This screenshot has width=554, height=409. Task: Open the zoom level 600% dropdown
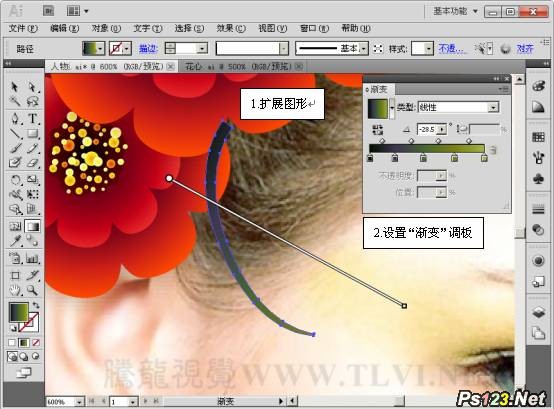pos(79,402)
